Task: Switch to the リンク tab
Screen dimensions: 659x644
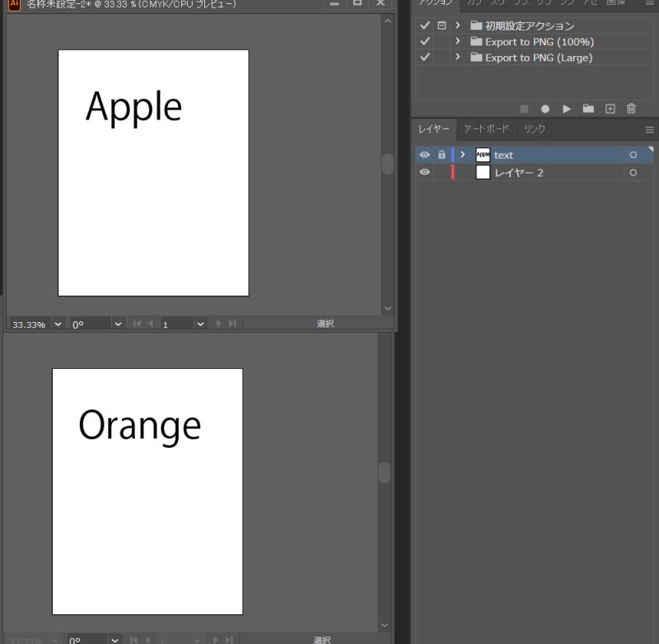Action: point(534,129)
